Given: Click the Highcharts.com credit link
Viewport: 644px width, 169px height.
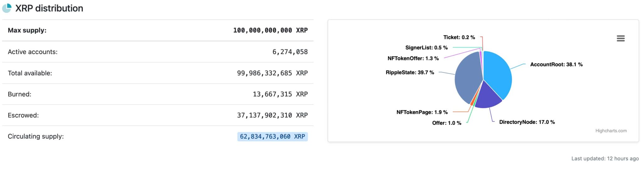Looking at the screenshot, I should (611, 131).
